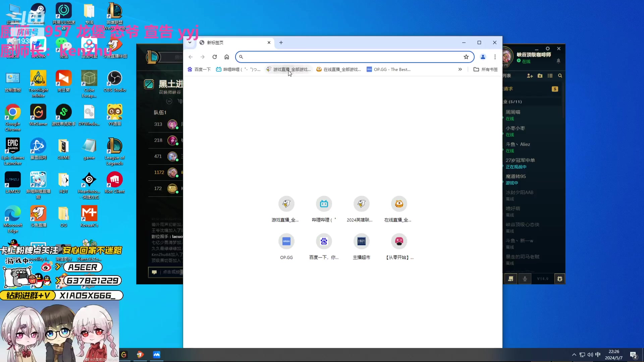The image size is (644, 362).
Task: Collapse the friends group (5/11) header
Action: click(533, 102)
